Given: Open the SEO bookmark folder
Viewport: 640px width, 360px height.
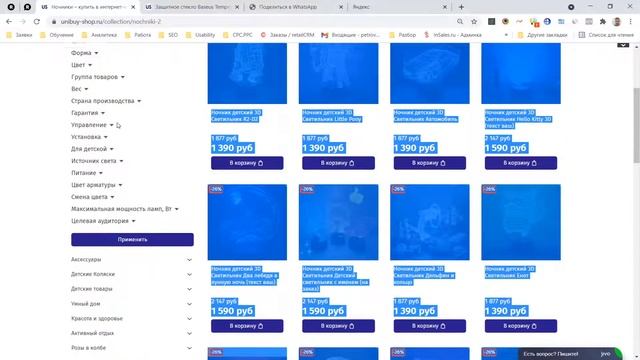Looking at the screenshot, I should click(x=169, y=35).
